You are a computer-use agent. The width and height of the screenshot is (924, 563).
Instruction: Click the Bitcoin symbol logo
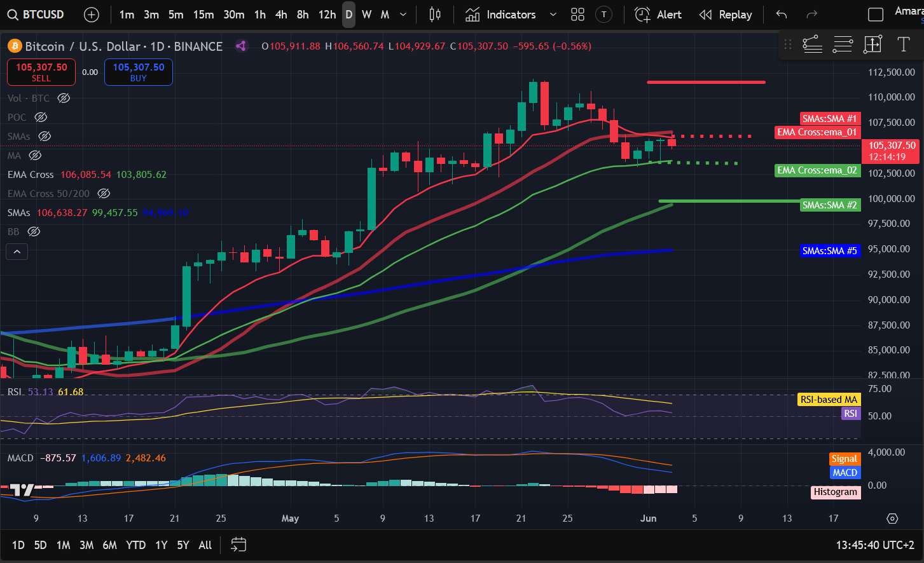[x=15, y=46]
